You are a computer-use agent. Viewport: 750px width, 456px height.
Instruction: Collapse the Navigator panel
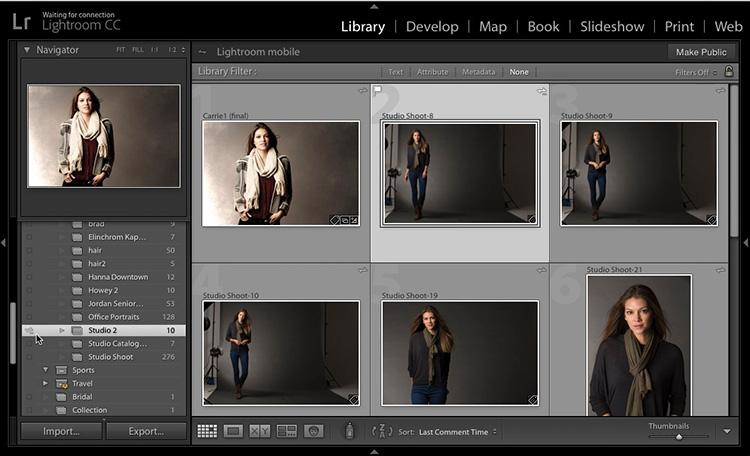pos(27,50)
